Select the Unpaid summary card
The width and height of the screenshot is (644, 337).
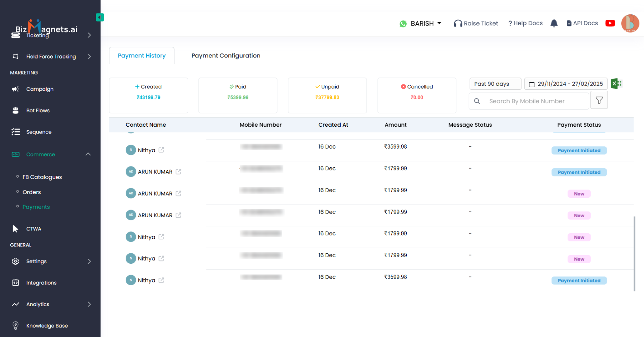tap(327, 95)
